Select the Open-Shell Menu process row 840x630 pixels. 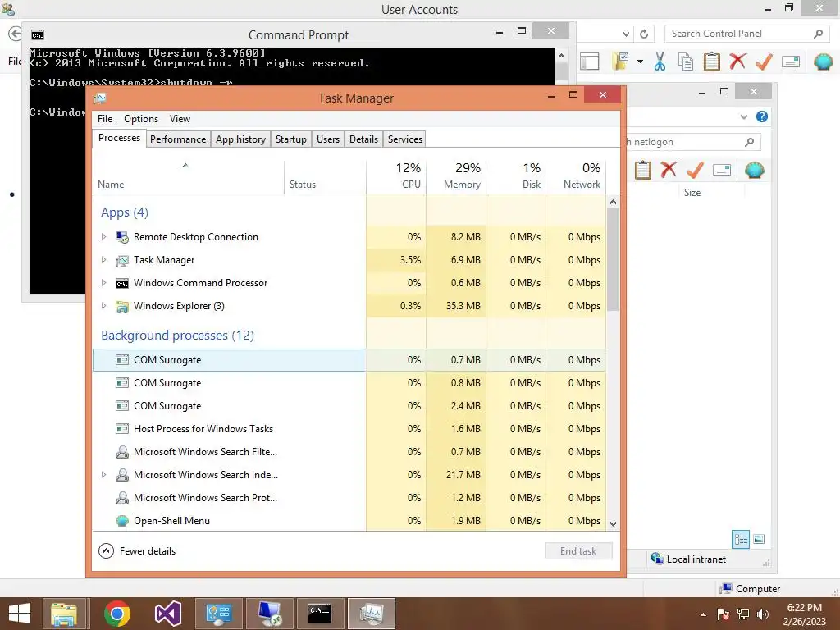pos(349,520)
